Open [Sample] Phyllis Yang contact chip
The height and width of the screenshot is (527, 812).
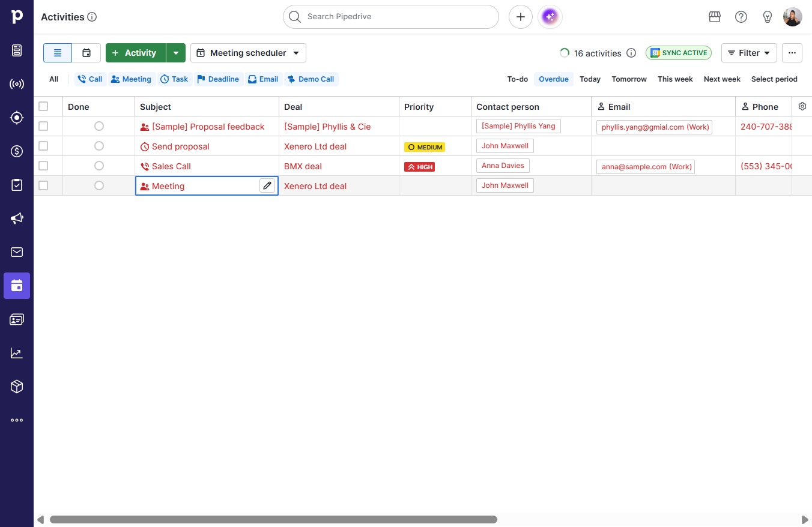518,126
